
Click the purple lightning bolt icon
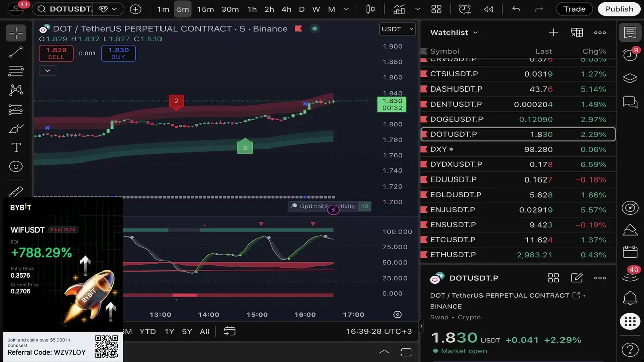tap(333, 210)
